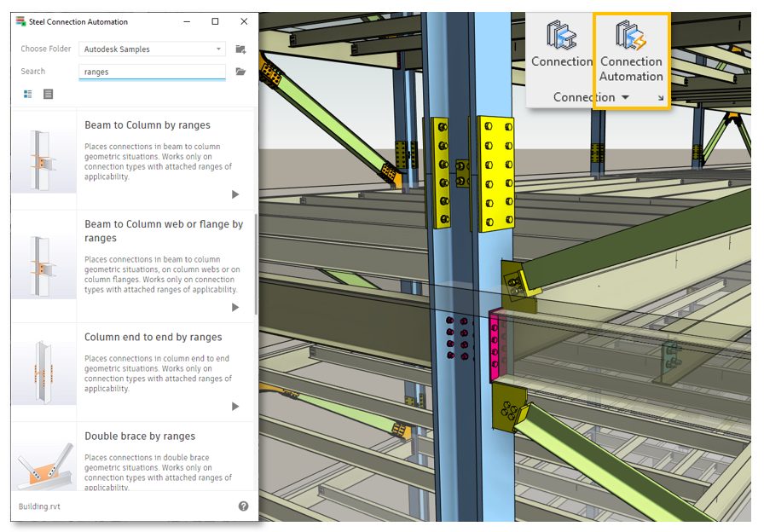Switch to compact list view
Image resolution: width=764 pixels, height=532 pixels.
(49, 94)
